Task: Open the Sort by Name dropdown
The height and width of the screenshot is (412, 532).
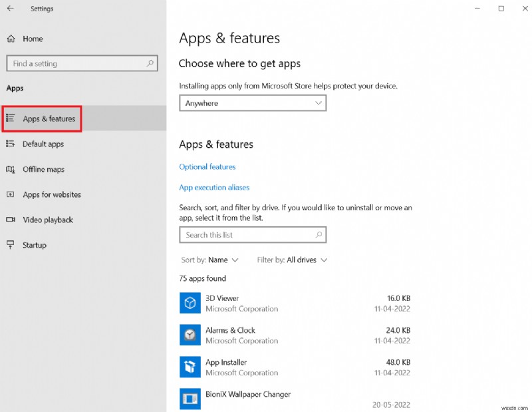Action: click(209, 260)
